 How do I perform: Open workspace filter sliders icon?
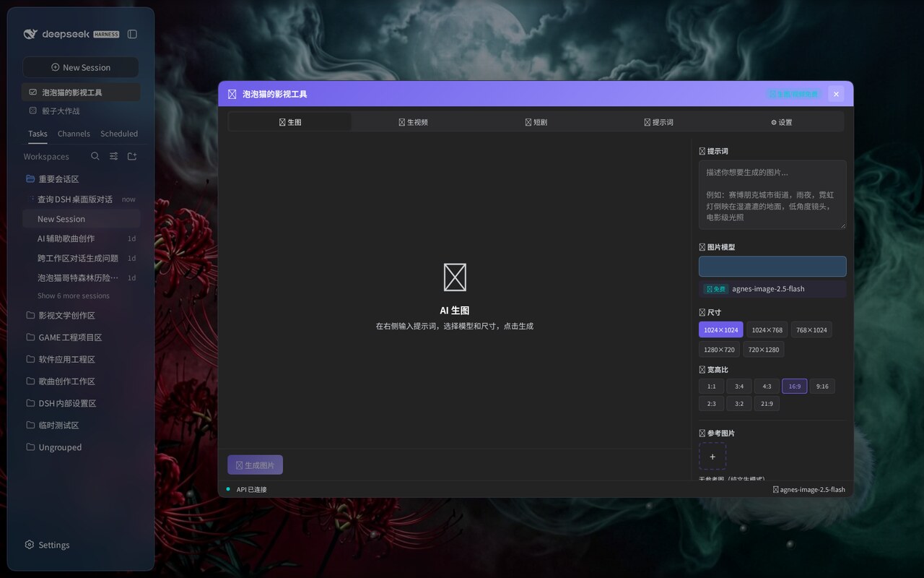pyautogui.click(x=114, y=156)
